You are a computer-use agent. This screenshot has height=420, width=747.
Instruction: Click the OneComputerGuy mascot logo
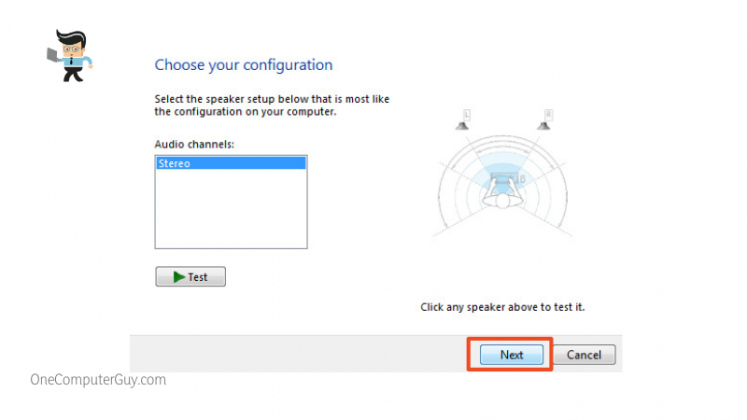68,55
